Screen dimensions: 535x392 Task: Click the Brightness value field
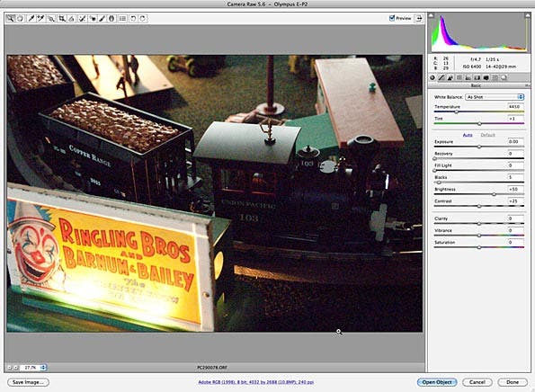[x=515, y=190]
